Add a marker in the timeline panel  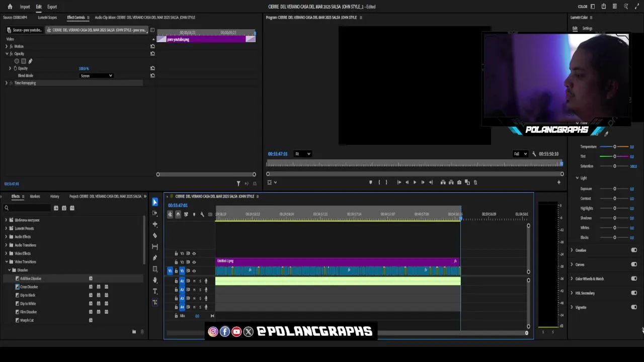click(x=194, y=214)
